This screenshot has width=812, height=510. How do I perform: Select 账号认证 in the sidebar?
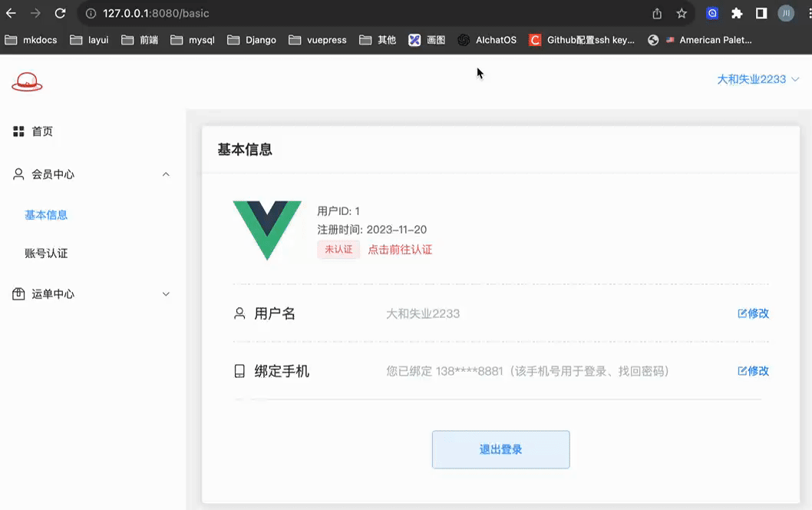coord(46,253)
